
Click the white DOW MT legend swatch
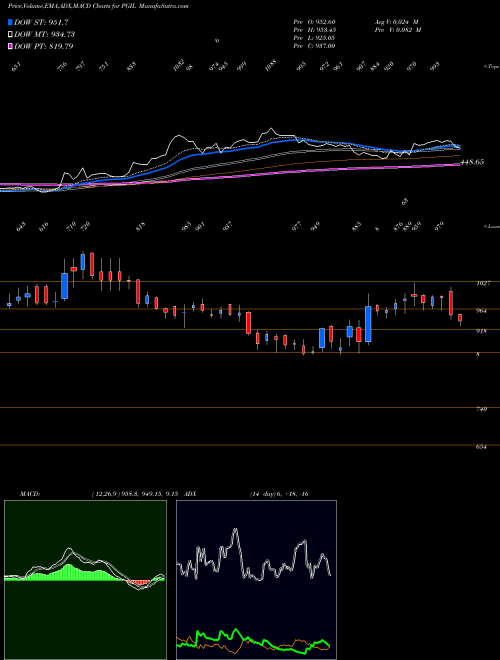tap(10, 34)
